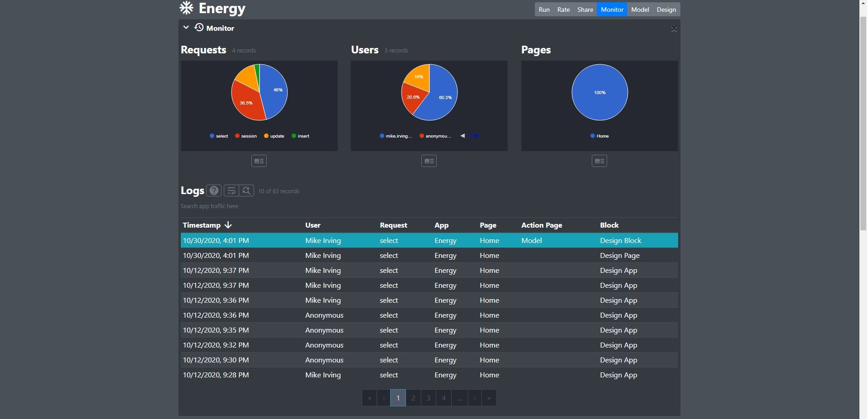The width and height of the screenshot is (868, 419).
Task: Select the Design Block log row
Action: click(x=429, y=240)
